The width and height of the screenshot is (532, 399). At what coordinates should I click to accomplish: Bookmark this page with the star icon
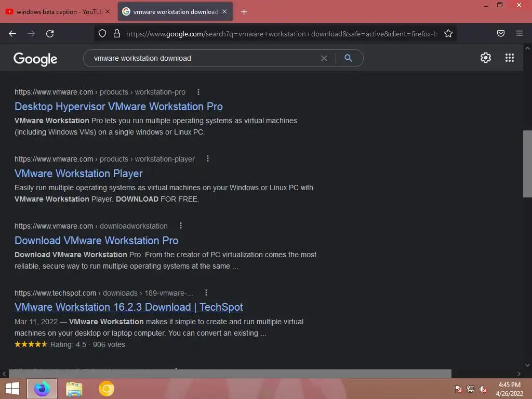click(x=448, y=33)
